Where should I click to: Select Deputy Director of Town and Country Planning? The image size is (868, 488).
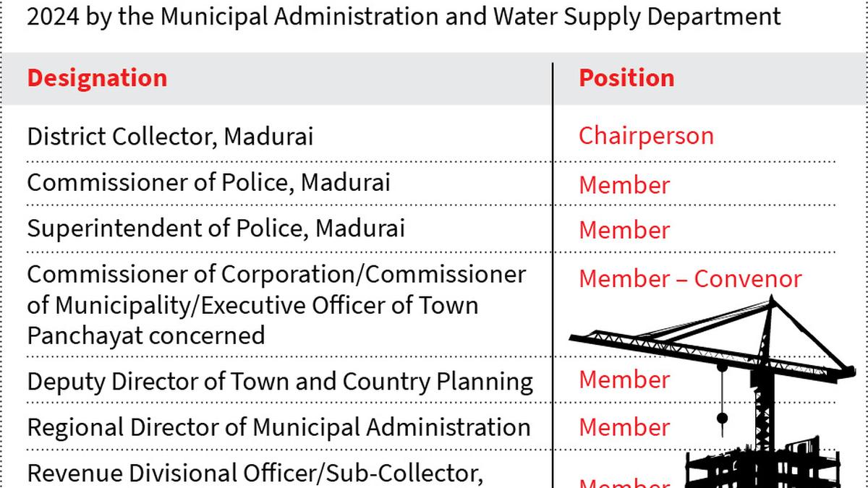click(x=280, y=382)
